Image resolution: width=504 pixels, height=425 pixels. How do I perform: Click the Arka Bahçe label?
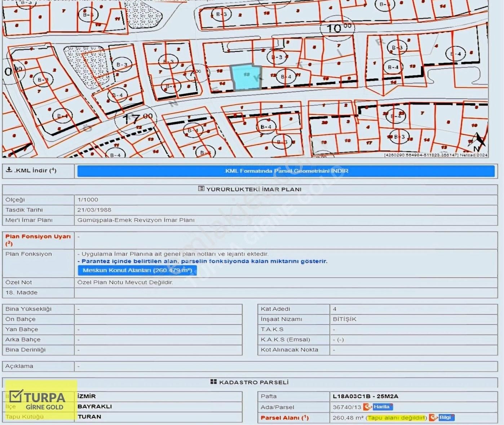click(x=23, y=339)
